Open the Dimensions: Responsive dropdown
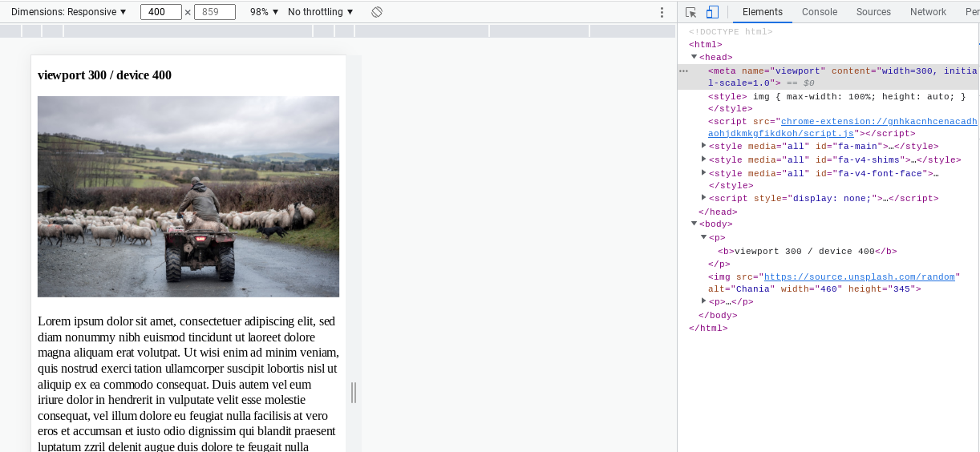This screenshot has width=980, height=452. (x=69, y=12)
